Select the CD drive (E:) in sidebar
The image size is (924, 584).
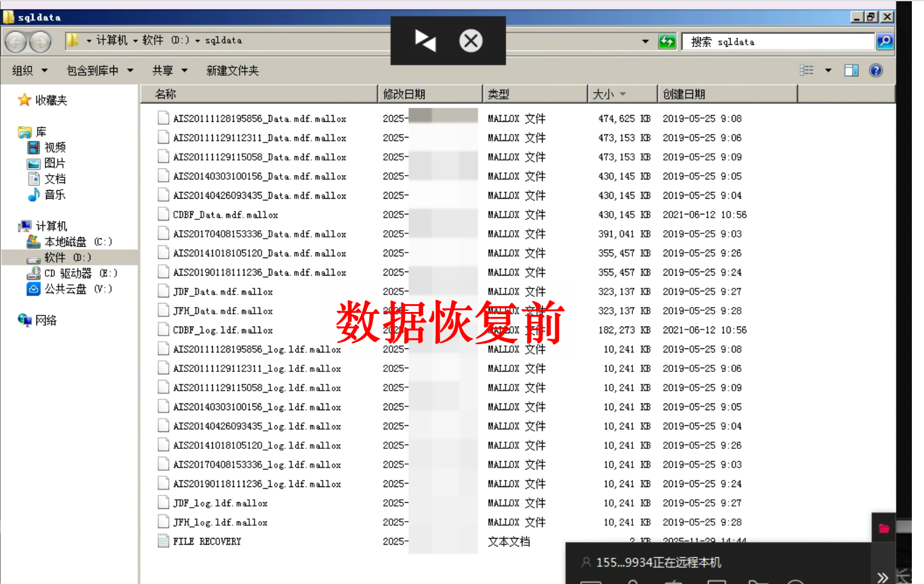click(x=72, y=273)
